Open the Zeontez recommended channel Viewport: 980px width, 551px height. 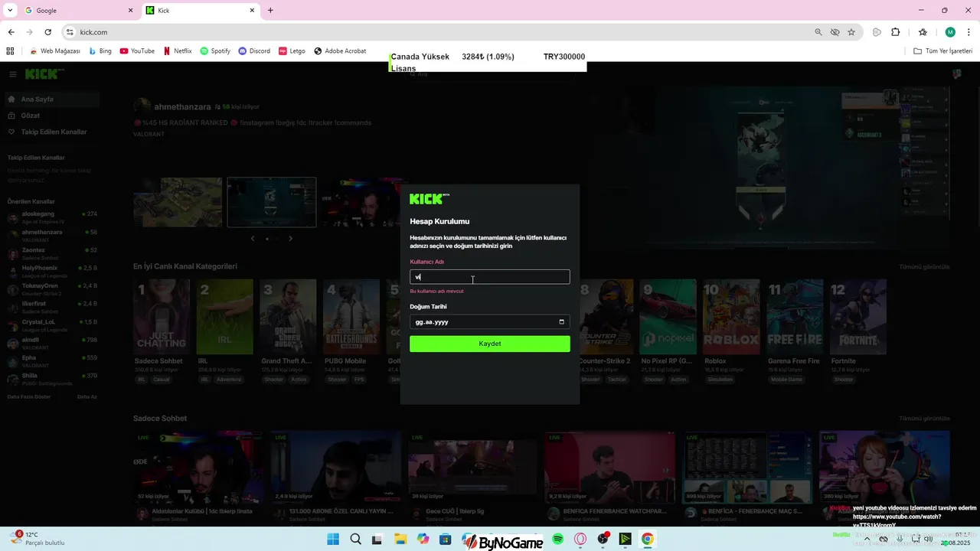[52, 253]
